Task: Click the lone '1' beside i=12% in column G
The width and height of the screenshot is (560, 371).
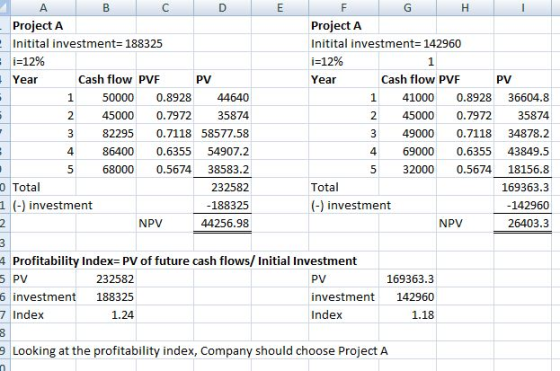Action: [431, 62]
